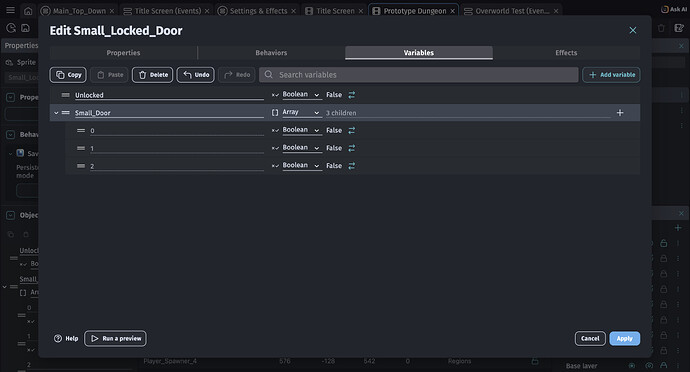Open Help for the variables editor

pyautogui.click(x=66, y=339)
